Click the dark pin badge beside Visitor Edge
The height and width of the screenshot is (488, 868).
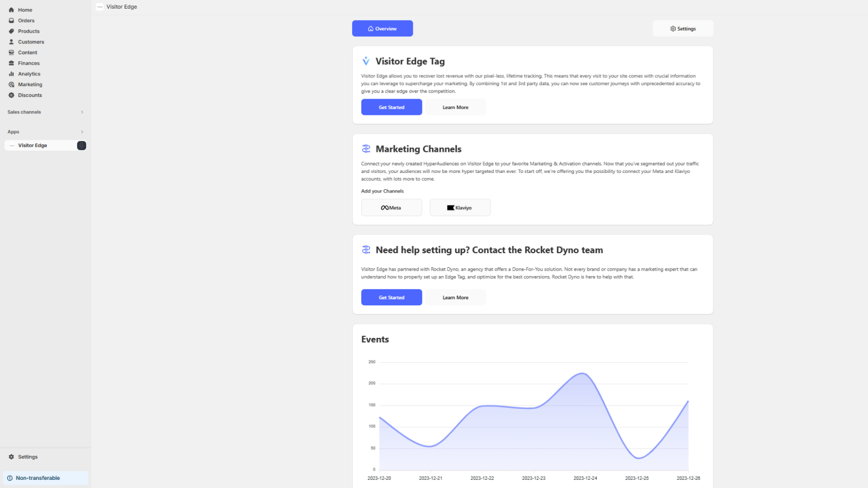coord(82,145)
